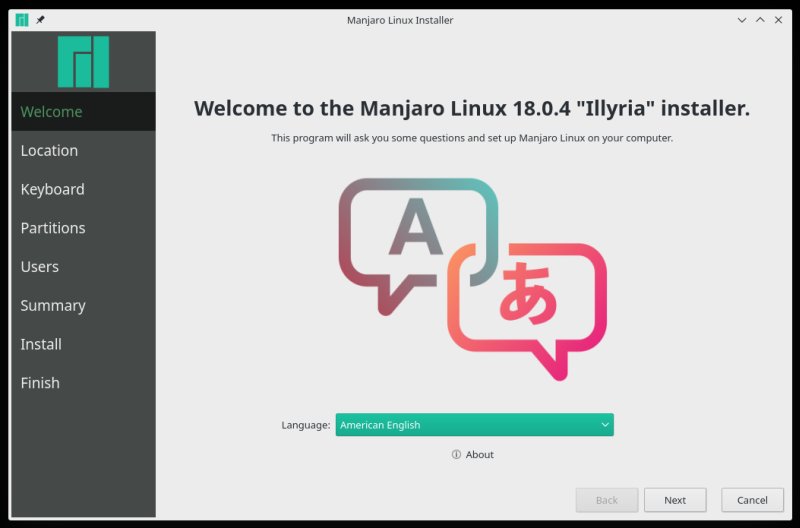The height and width of the screenshot is (528, 800).
Task: Minimize the installer window
Action: tap(742, 20)
